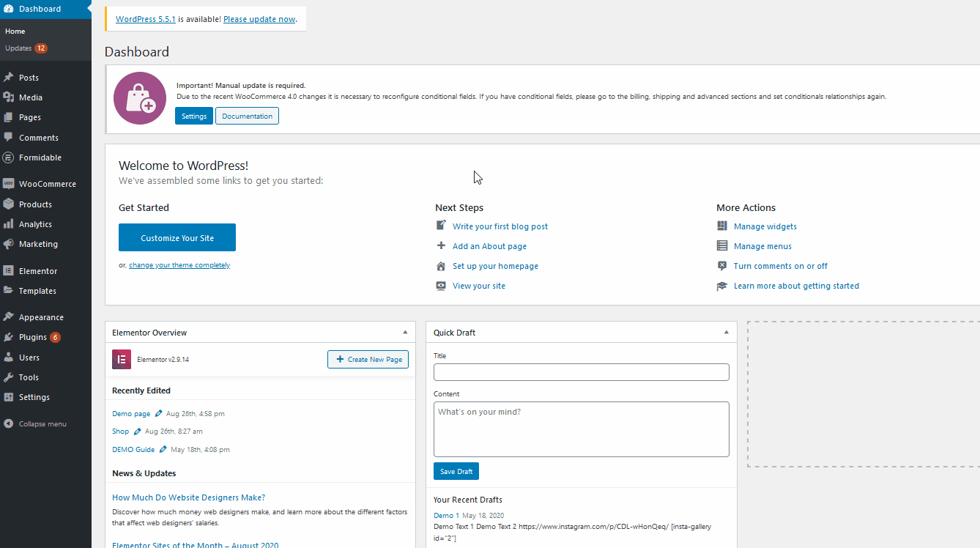Viewport: 980px width, 548px height.
Task: Collapse the Elementor Overview widget
Action: pos(405,332)
